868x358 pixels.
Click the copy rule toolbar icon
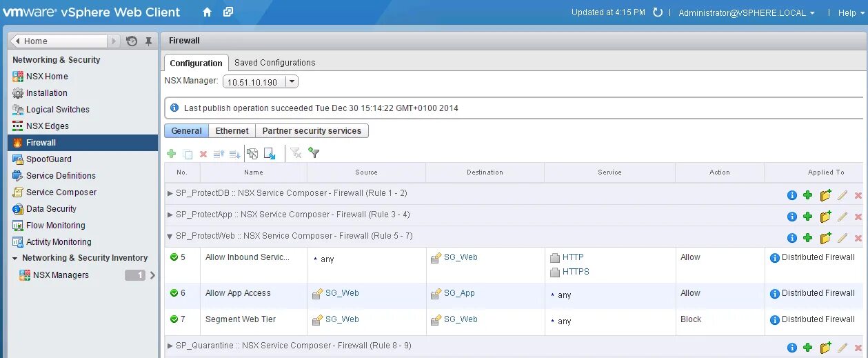tap(188, 154)
